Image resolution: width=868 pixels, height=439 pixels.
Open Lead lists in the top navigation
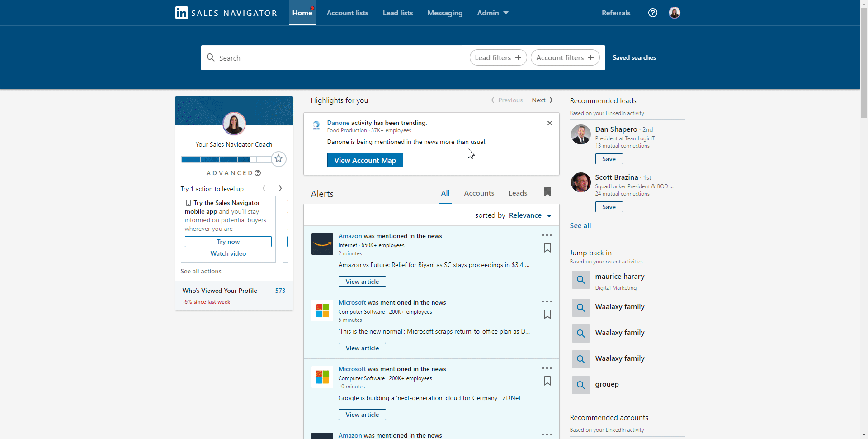(x=397, y=13)
